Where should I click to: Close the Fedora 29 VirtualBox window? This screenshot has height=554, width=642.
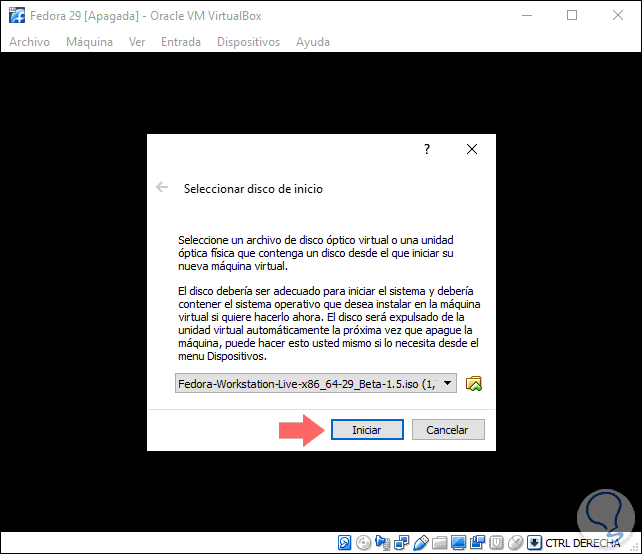tap(617, 16)
